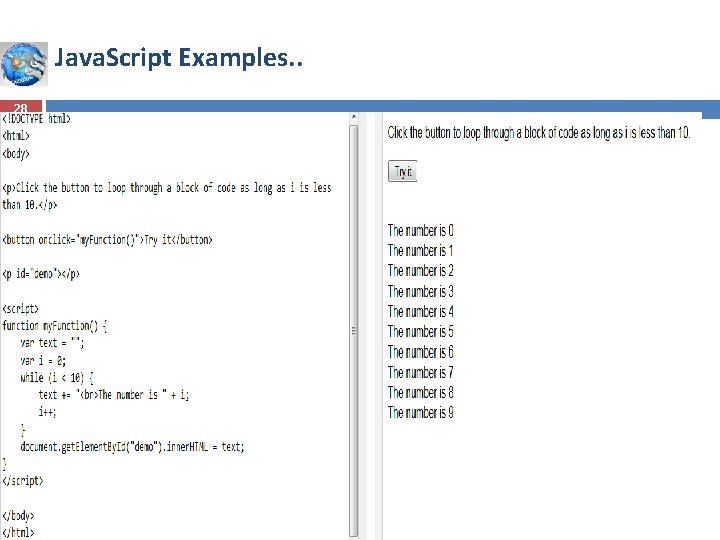
Task: Click output line "The number is 8"
Action: [x=421, y=392]
